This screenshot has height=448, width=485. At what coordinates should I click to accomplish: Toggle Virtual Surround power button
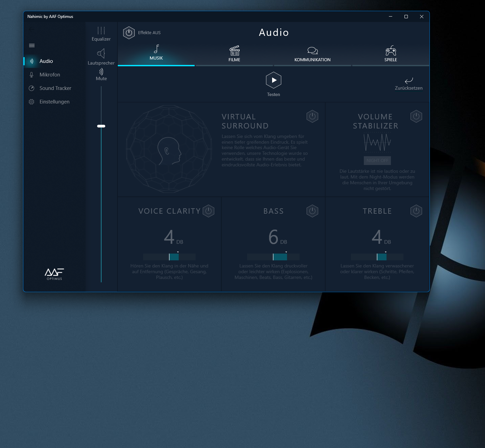point(312,116)
